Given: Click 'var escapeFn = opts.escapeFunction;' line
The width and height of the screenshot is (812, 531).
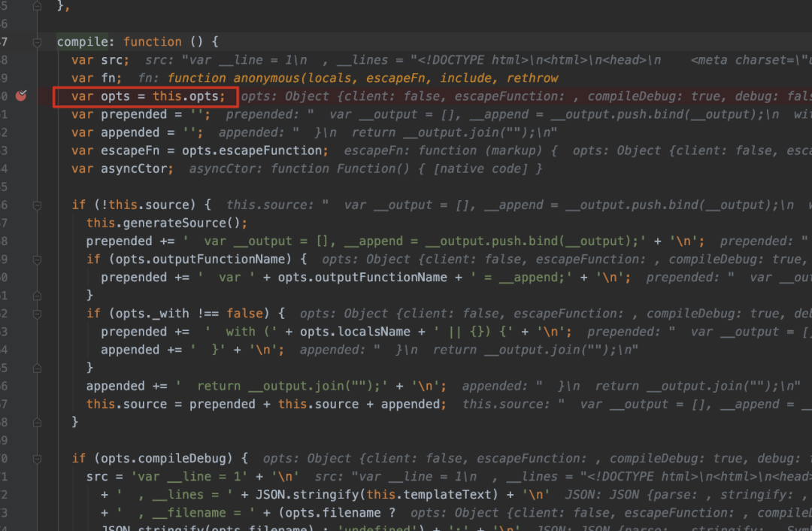Looking at the screenshot, I should pyautogui.click(x=200, y=150).
